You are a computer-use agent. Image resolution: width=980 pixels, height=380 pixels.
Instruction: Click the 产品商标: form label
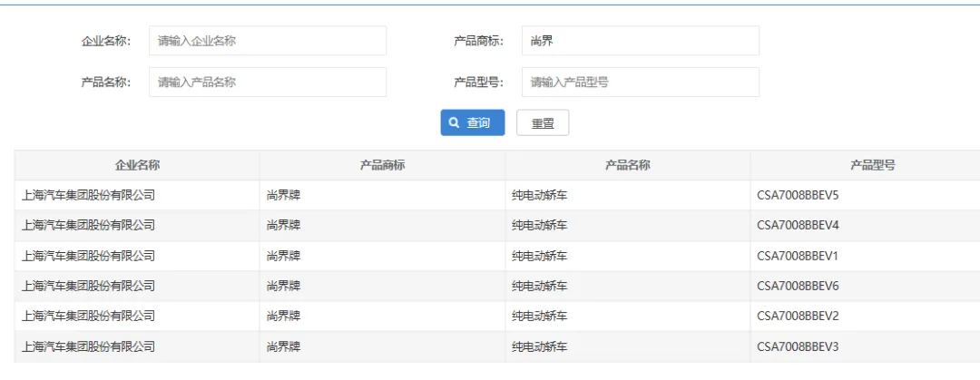point(479,41)
